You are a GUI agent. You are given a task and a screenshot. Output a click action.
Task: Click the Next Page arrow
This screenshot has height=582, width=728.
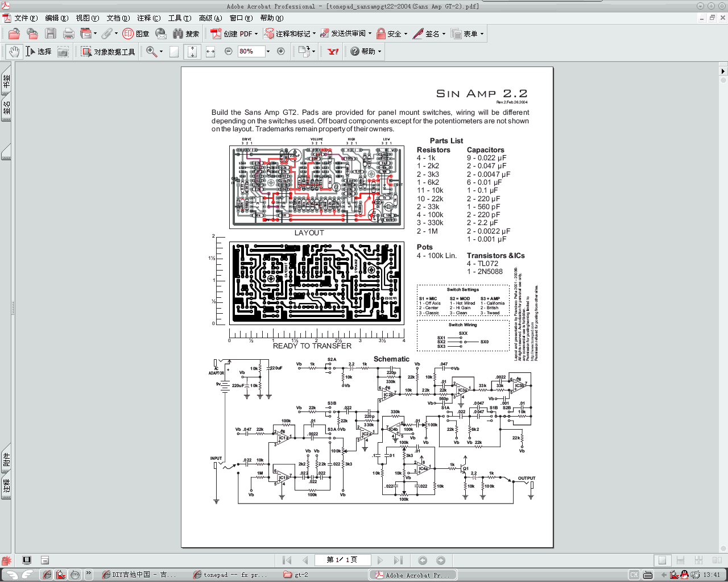(x=380, y=560)
